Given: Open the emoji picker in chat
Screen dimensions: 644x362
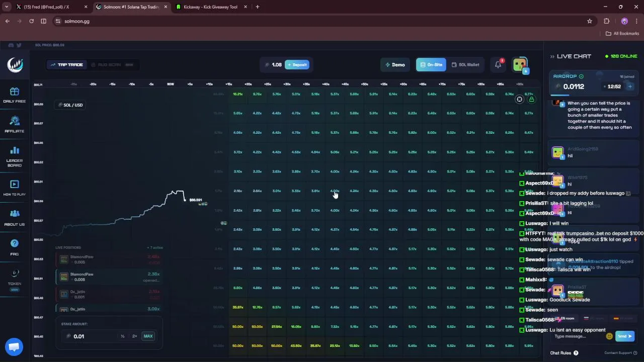Looking at the screenshot, I should tap(609, 336).
